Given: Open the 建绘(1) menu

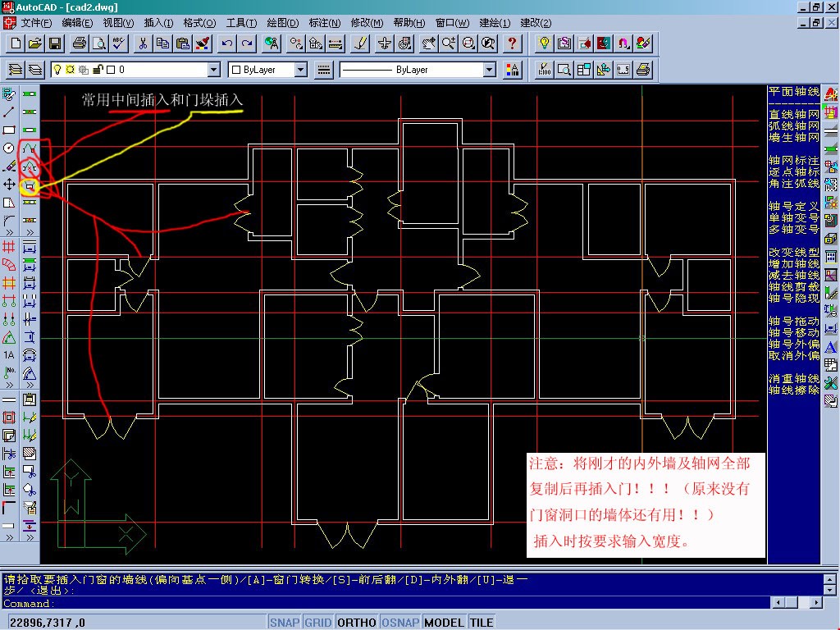Looking at the screenshot, I should click(x=495, y=23).
